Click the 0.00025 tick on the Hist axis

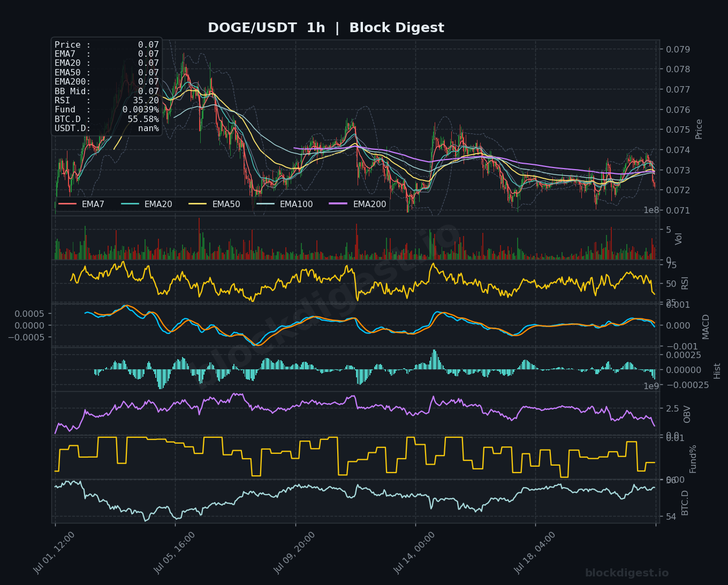pos(683,355)
